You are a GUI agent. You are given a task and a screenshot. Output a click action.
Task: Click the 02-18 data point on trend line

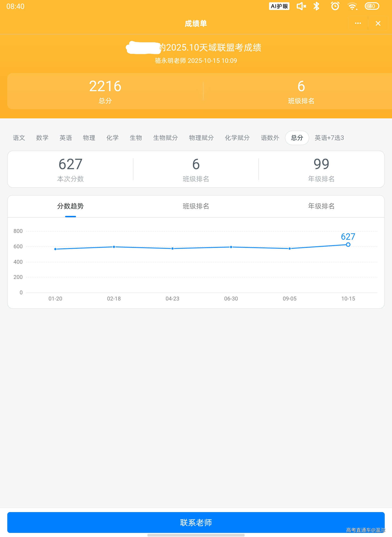[114, 247]
